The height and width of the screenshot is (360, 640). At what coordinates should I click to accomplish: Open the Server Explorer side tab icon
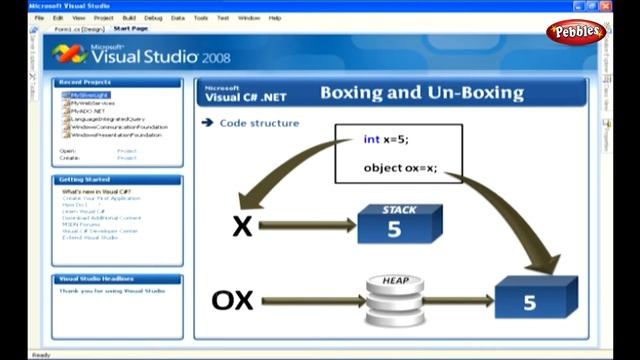[x=33, y=30]
